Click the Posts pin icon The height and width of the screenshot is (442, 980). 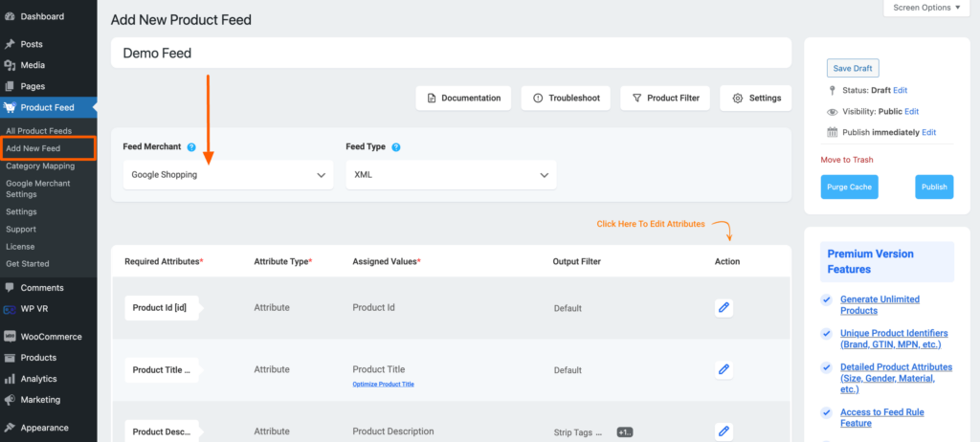(x=10, y=44)
